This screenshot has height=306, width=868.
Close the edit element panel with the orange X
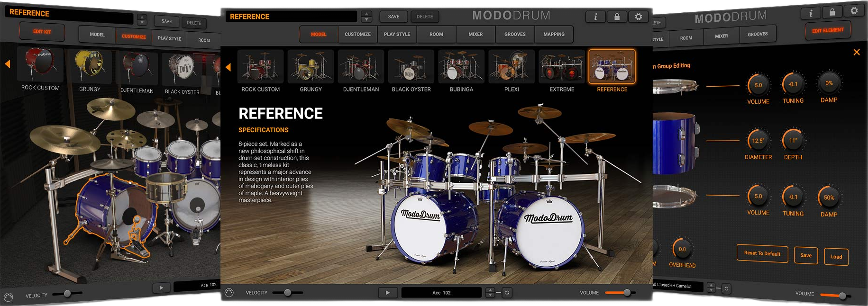tap(856, 52)
